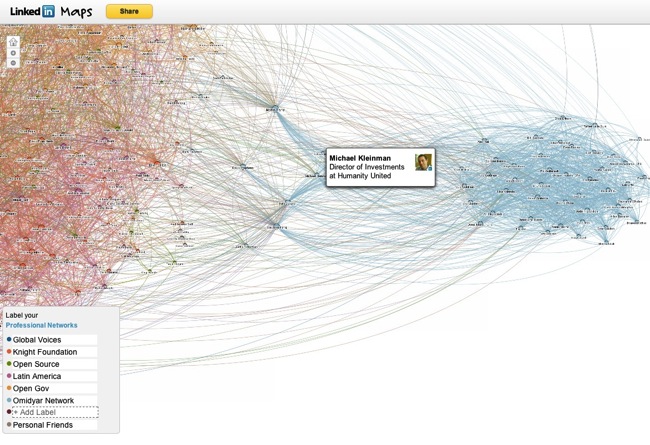Reset map view with the home icon
650x445 pixels.
pyautogui.click(x=13, y=42)
